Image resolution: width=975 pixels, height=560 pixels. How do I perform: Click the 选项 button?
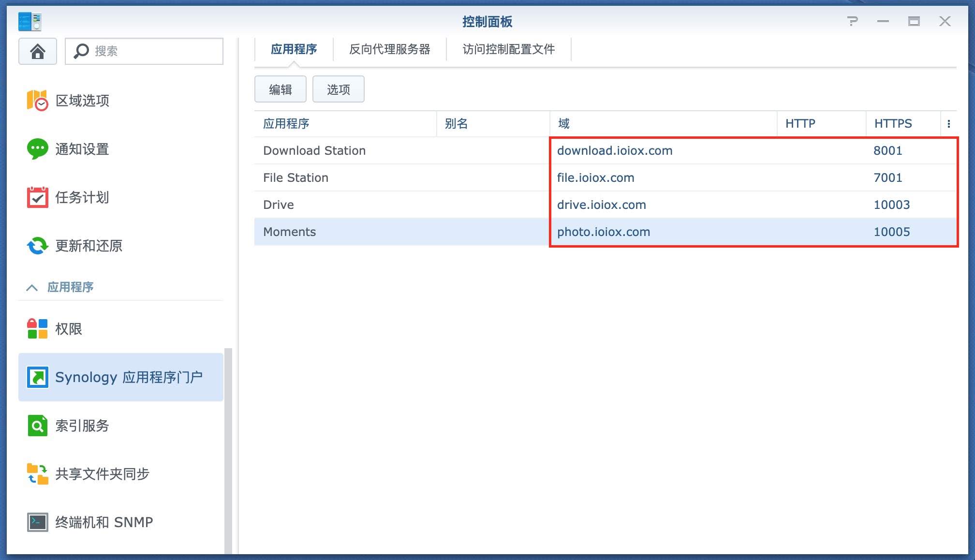(338, 89)
